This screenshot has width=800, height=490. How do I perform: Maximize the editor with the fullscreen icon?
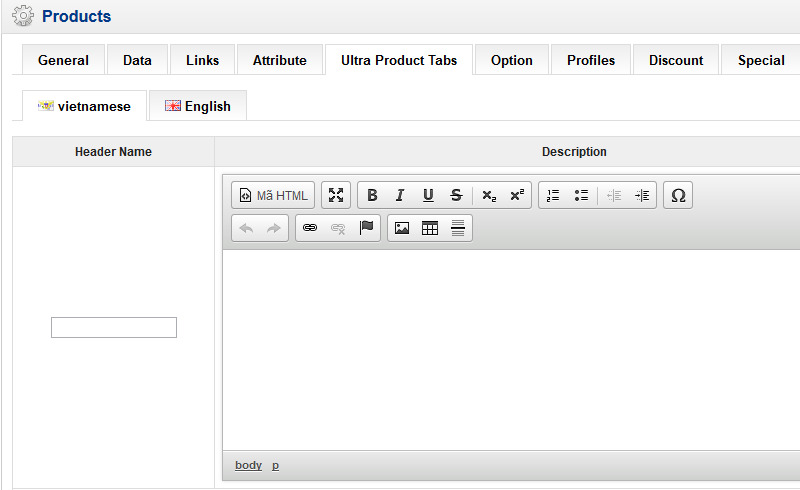pos(336,195)
